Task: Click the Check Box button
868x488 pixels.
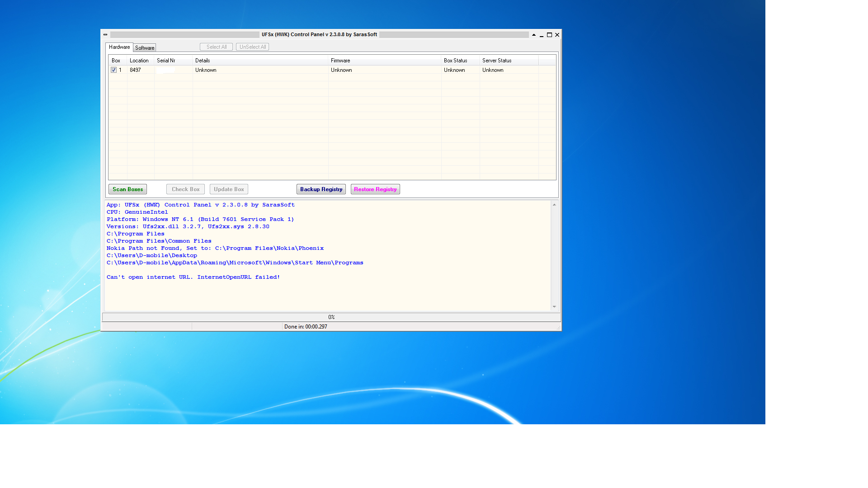Action: tap(185, 189)
